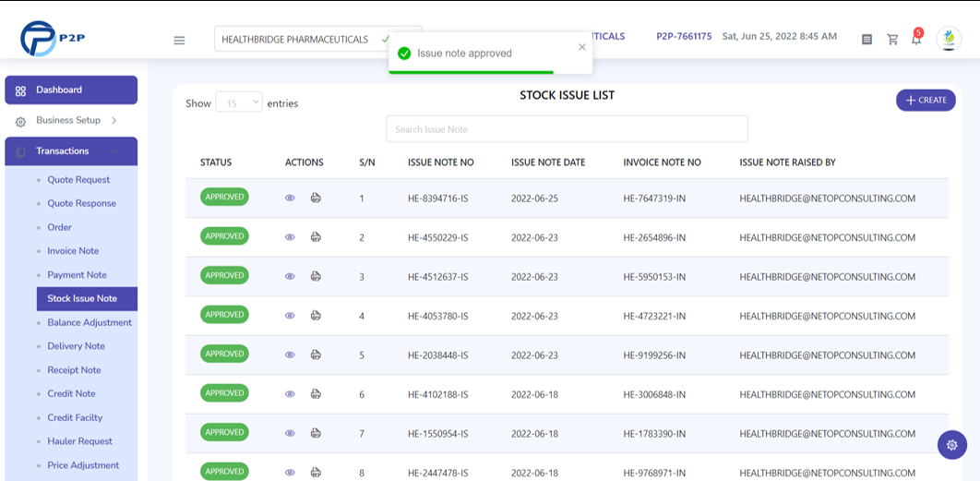Viewport: 980px width, 481px height.
Task: Click the P2P logo
Action: pos(53,38)
